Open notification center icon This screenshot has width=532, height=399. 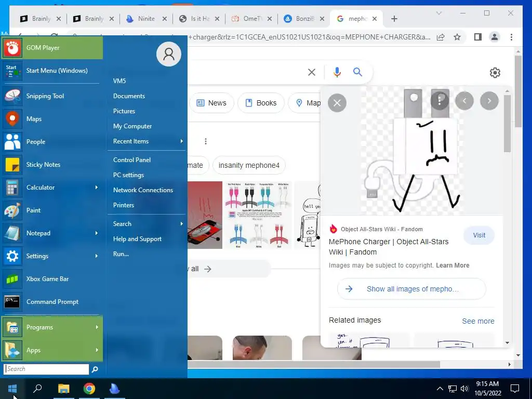[515, 389]
